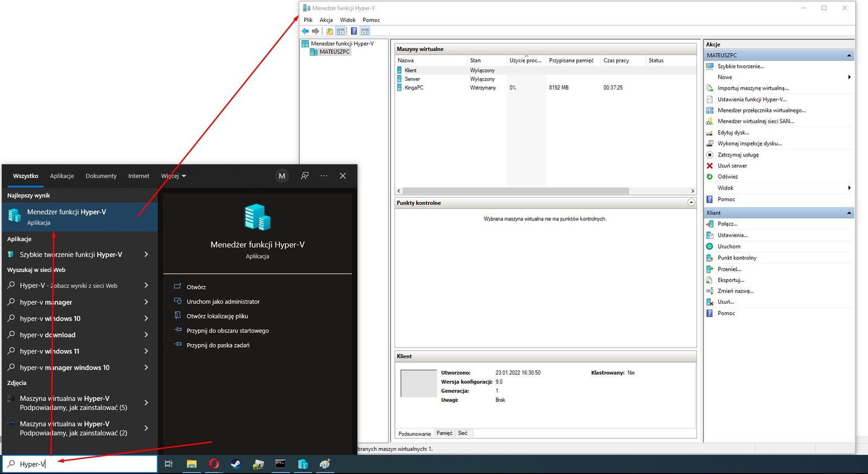Viewport: 868px width, 474px height.
Task: Open Opera browser from the taskbar
Action: (214, 464)
